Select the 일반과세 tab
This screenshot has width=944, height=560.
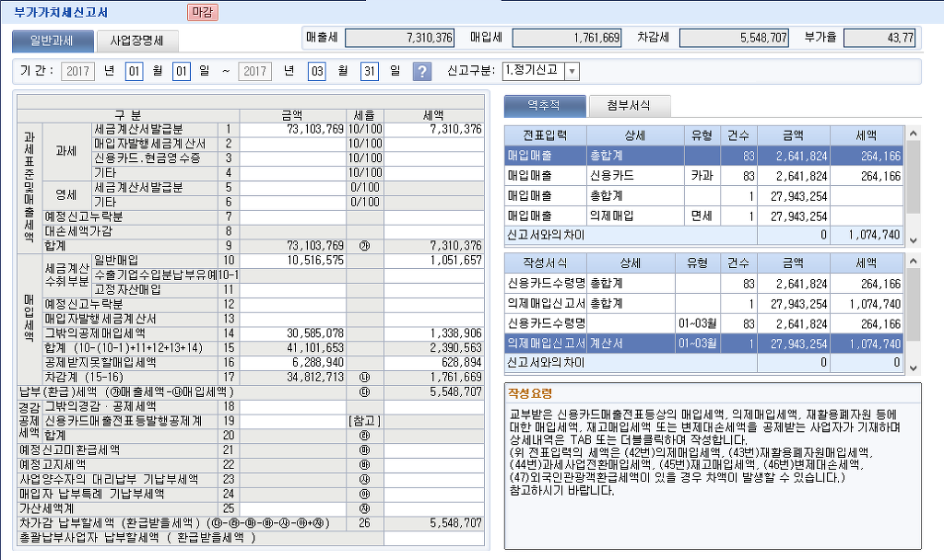coord(51,41)
